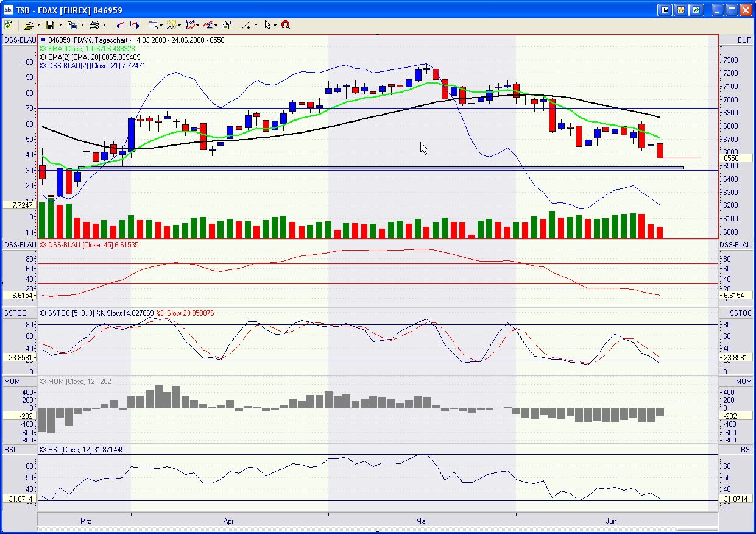Click the refresh chart icon in toolbar
This screenshot has width=756, height=534.
9,25
